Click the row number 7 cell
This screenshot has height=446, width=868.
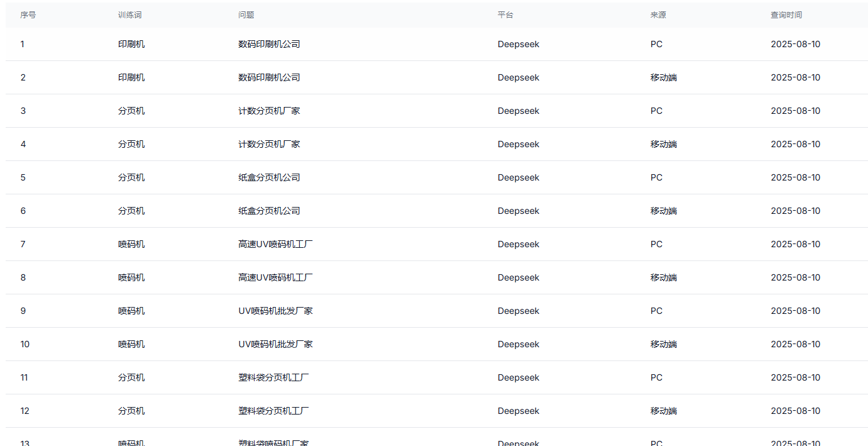23,244
